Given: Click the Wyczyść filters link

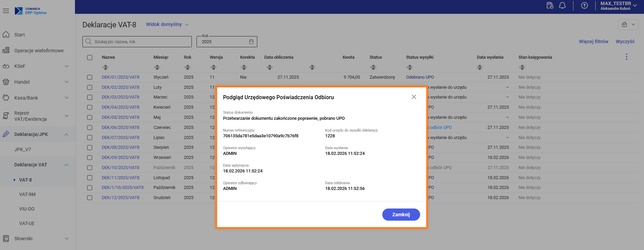Looking at the screenshot, I should coord(625,41).
